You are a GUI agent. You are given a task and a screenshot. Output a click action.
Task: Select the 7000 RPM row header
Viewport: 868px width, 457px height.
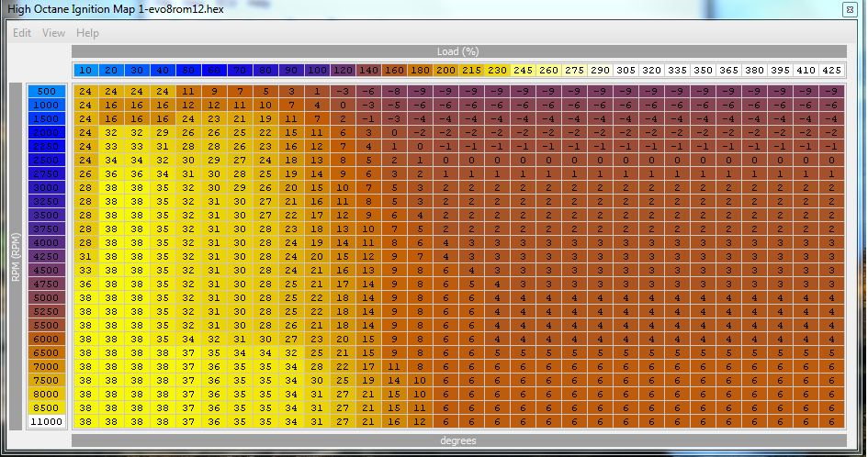tap(47, 367)
